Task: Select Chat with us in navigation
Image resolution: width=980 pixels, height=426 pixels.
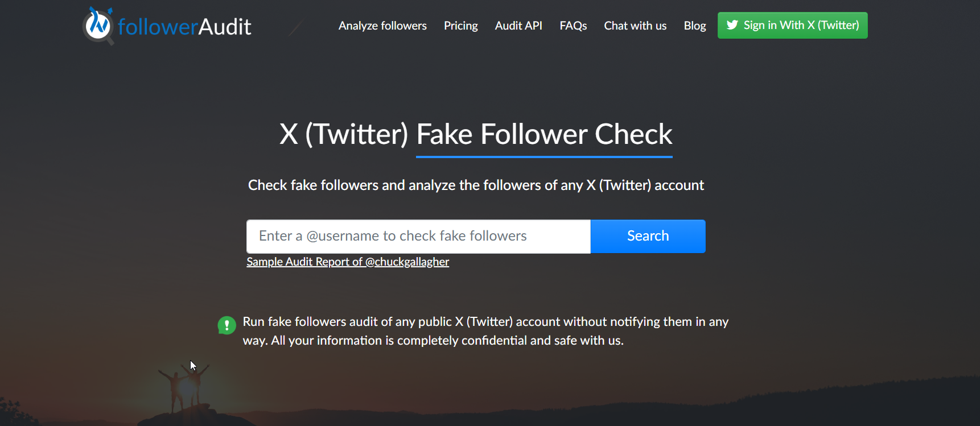Action: [635, 26]
